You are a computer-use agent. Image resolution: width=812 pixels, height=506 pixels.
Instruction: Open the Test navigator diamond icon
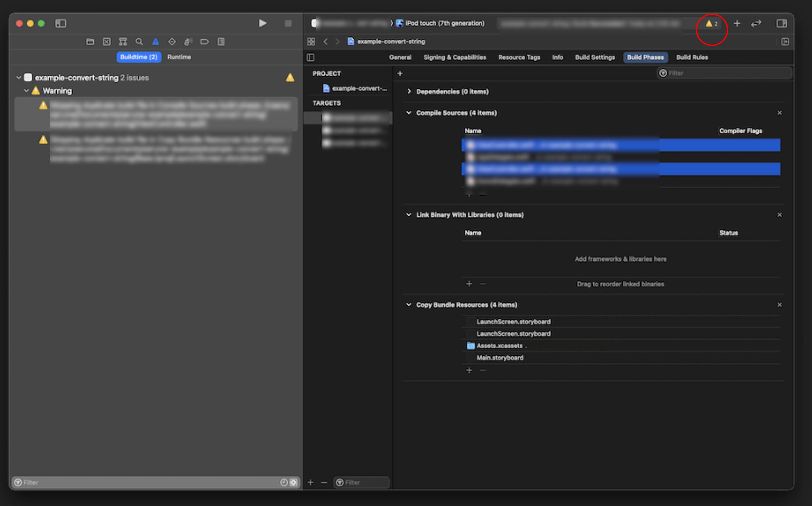point(172,42)
